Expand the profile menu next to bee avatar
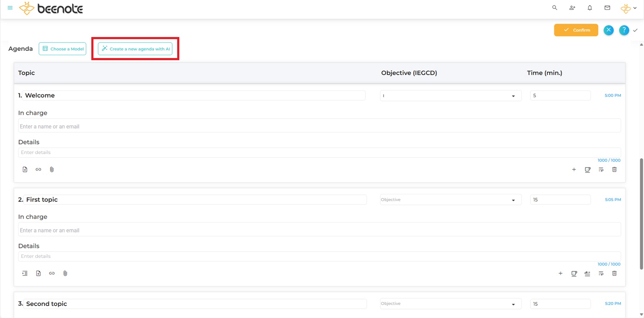This screenshot has width=644, height=318. 635,8
